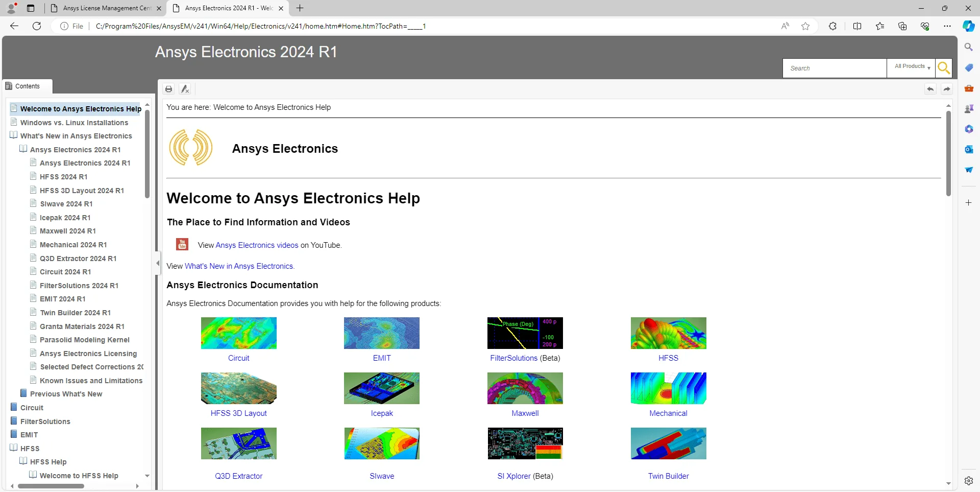
Task: Collapse What's New in Ansys Electronics book
Action: pos(14,135)
